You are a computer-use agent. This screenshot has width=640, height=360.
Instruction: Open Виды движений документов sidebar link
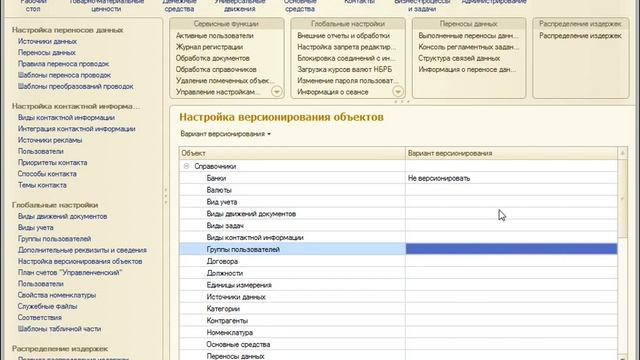62,216
